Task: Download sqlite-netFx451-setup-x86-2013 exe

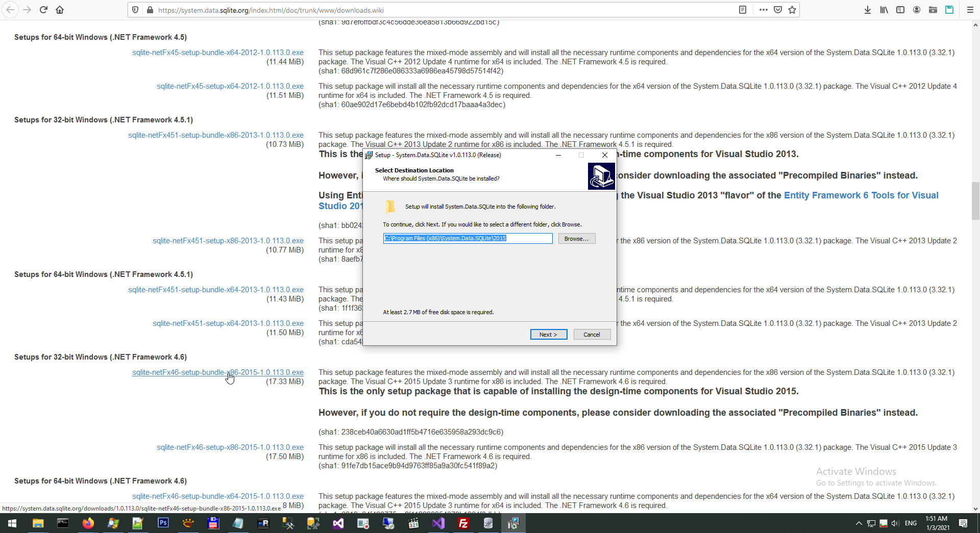Action: click(228, 241)
